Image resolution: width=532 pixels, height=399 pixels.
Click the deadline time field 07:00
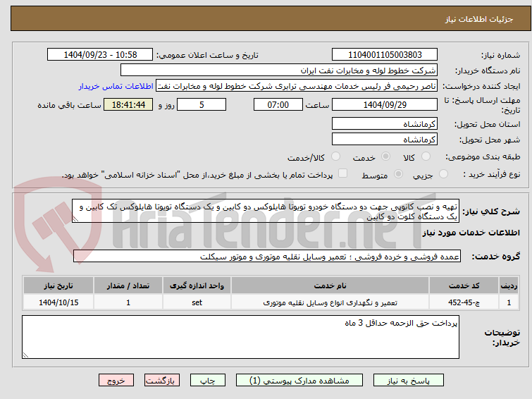coord(278,104)
